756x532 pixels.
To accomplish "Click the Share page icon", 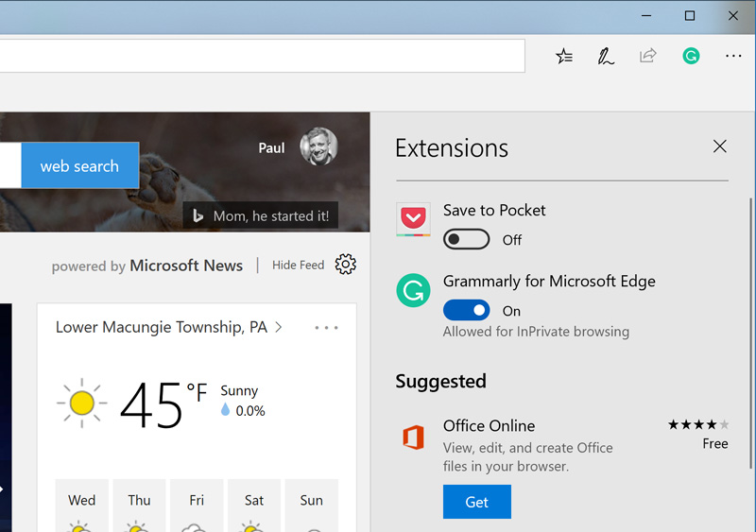I will point(648,56).
